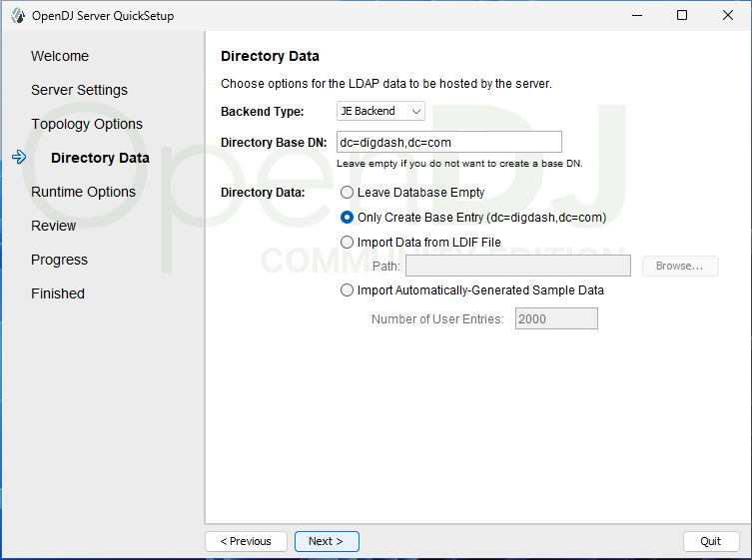Jump to Topology Options step

87,124
